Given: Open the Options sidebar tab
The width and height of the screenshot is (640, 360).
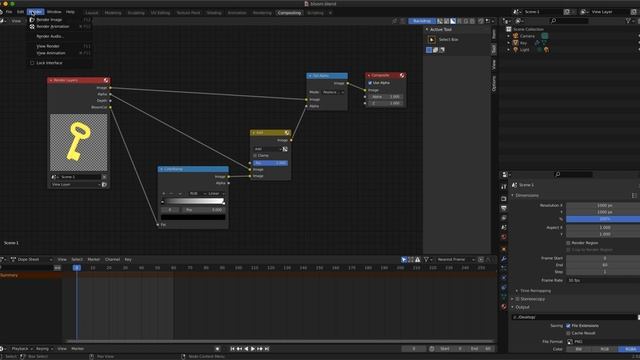Looking at the screenshot, I should (x=494, y=83).
